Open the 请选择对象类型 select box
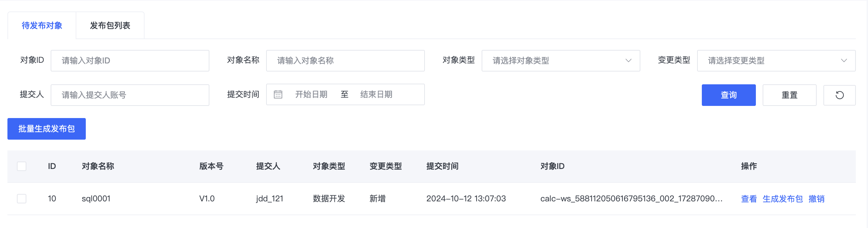Image resolution: width=868 pixels, height=228 pixels. 561,61
